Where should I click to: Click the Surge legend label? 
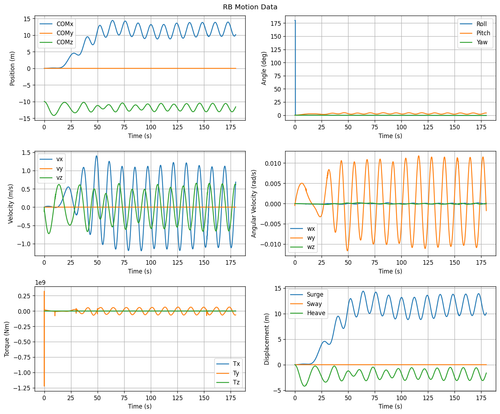pyautogui.click(x=315, y=295)
